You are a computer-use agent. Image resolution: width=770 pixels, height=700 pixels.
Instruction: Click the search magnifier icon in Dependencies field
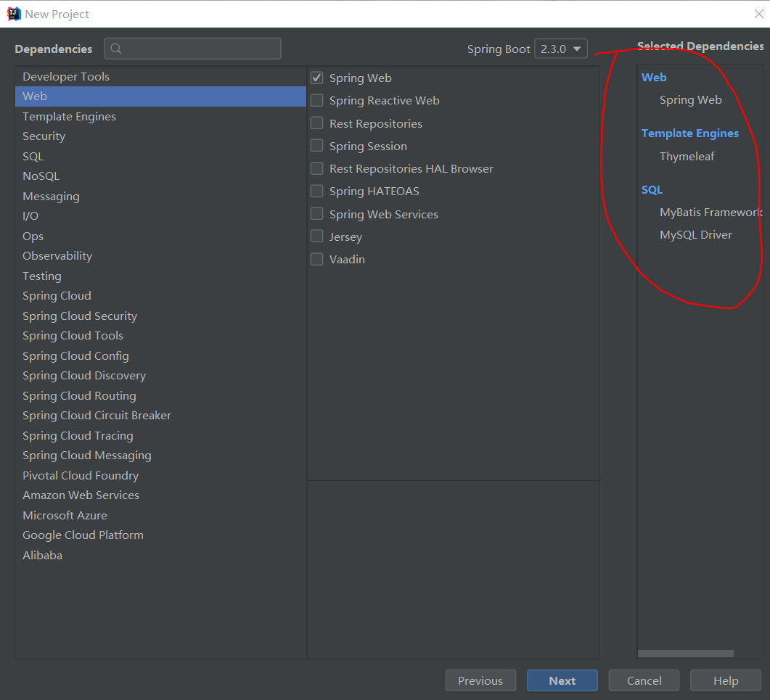[116, 48]
